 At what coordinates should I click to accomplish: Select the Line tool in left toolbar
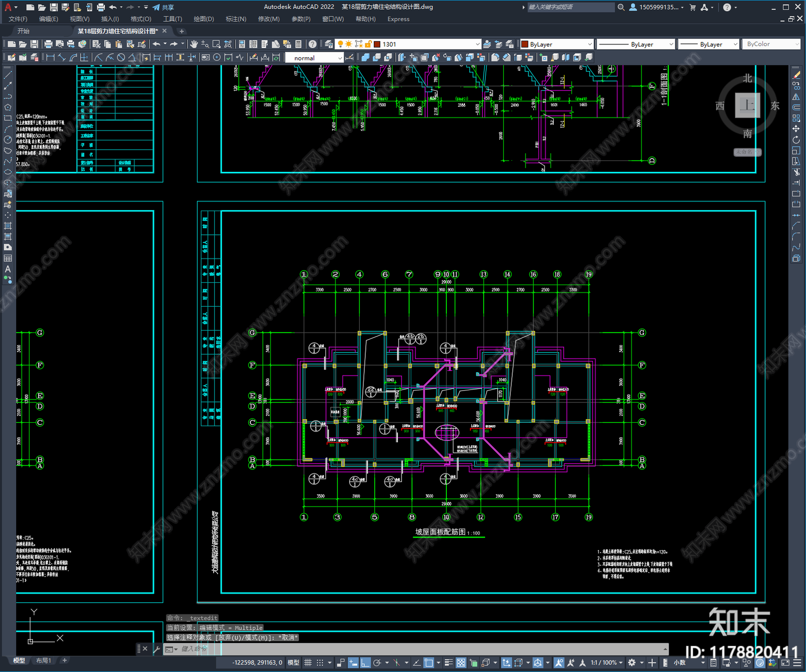point(8,75)
